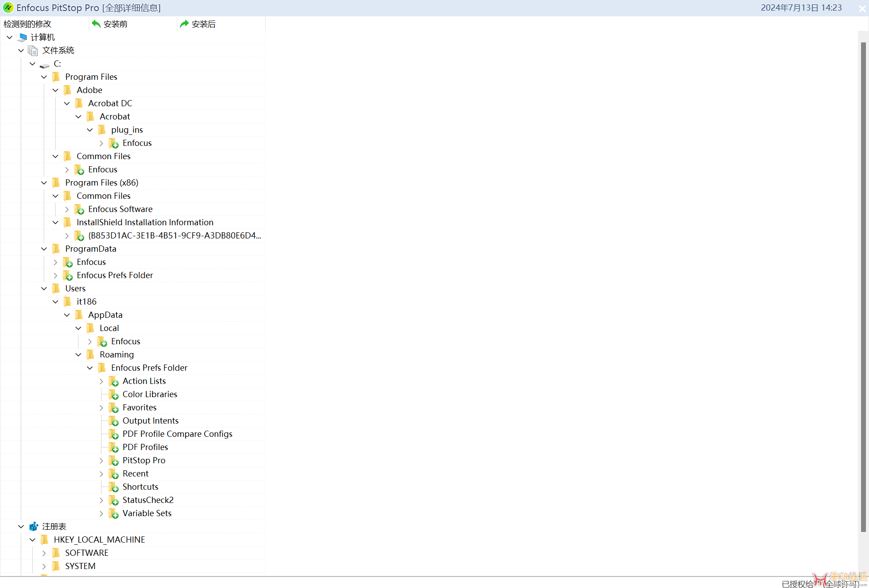The height and width of the screenshot is (588, 869).
Task: Click the 检测到的修改 column header
Action: (x=45, y=24)
